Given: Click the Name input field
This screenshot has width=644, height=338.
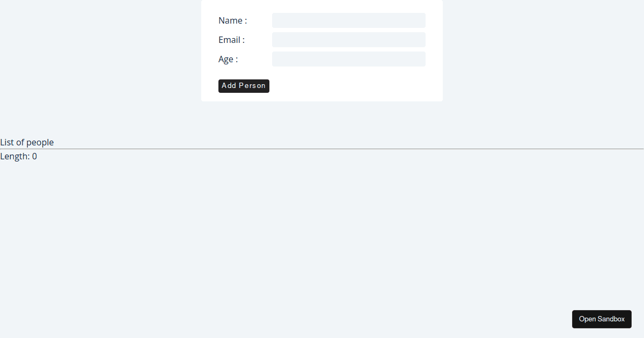Looking at the screenshot, I should pos(349,20).
